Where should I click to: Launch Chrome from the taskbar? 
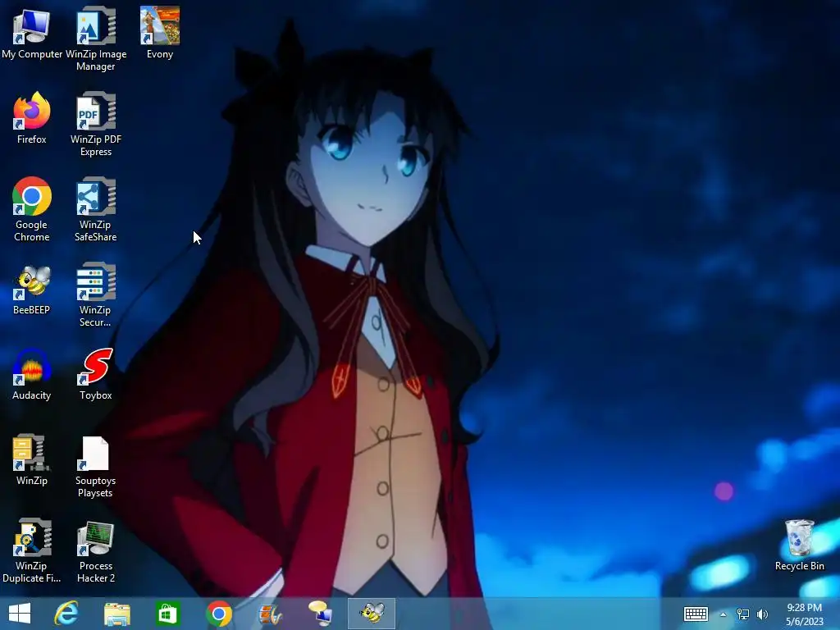click(x=219, y=614)
